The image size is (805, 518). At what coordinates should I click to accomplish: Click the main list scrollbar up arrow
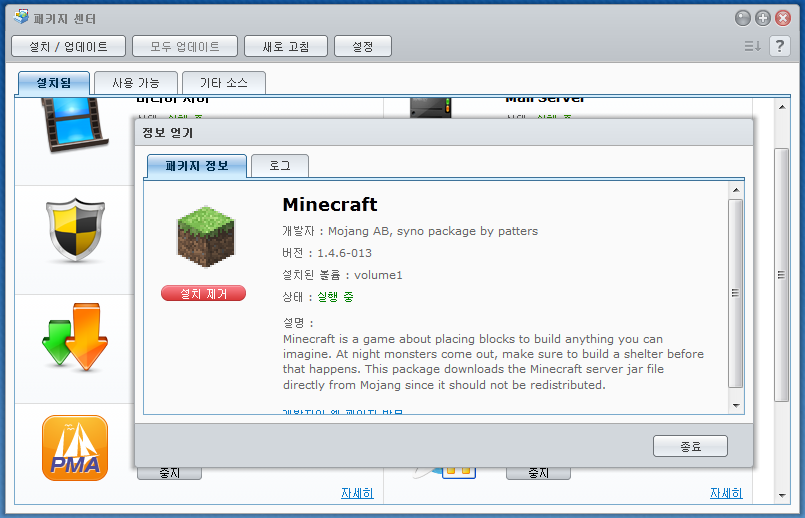click(781, 107)
